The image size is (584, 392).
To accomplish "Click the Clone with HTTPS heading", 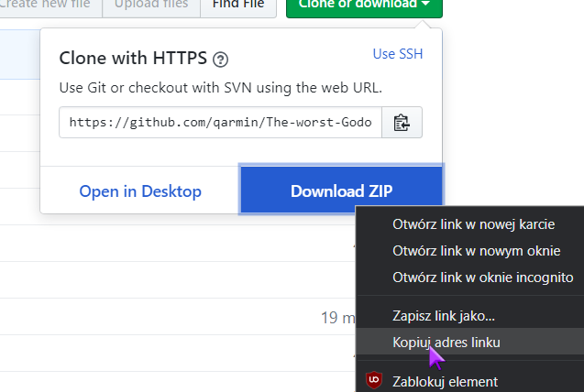I will click(133, 59).
